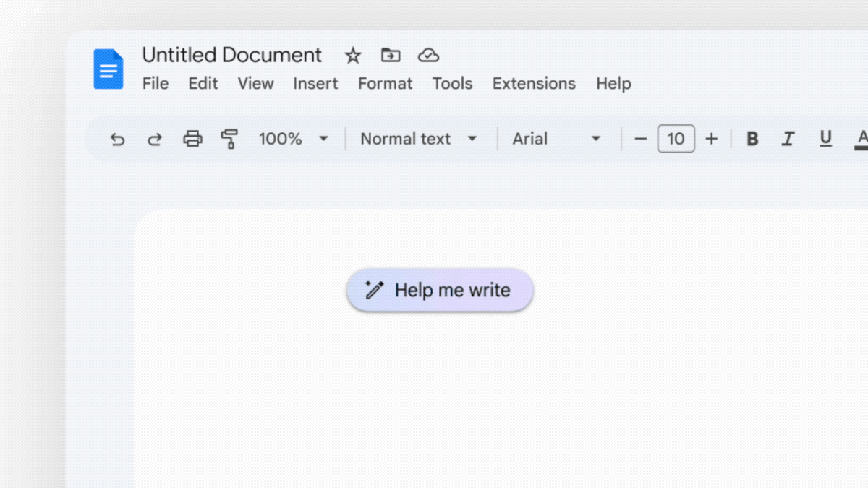Click the Google Docs logo
The width and height of the screenshot is (868, 488).
pyautogui.click(x=108, y=69)
